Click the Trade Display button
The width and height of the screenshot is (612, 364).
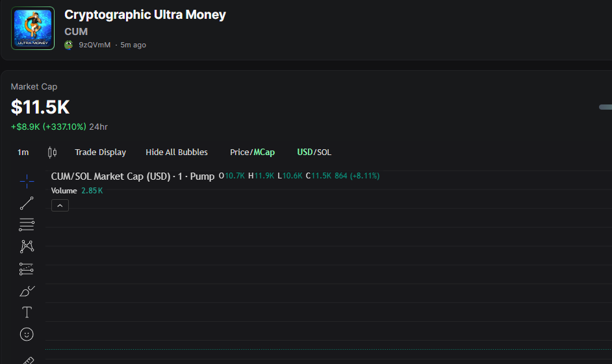(x=100, y=152)
